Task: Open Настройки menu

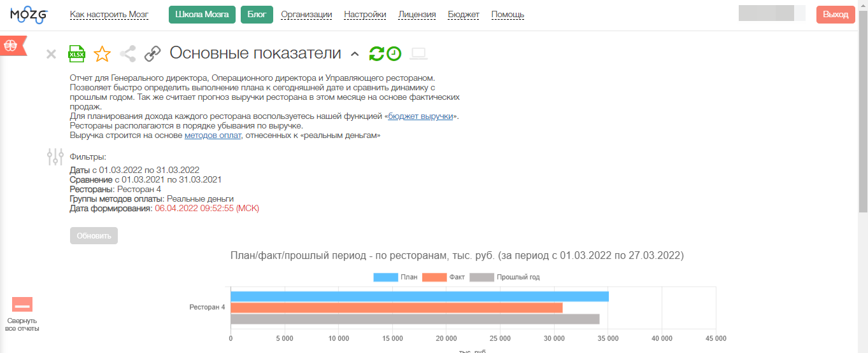Action: click(x=365, y=15)
